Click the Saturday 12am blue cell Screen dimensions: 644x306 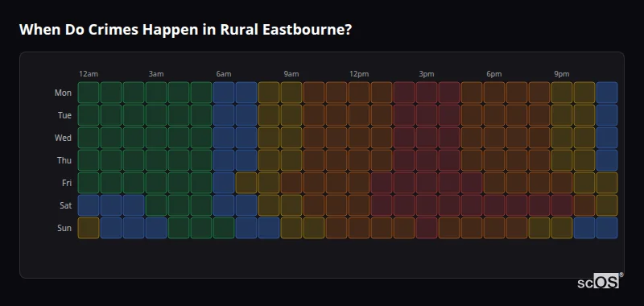89,205
